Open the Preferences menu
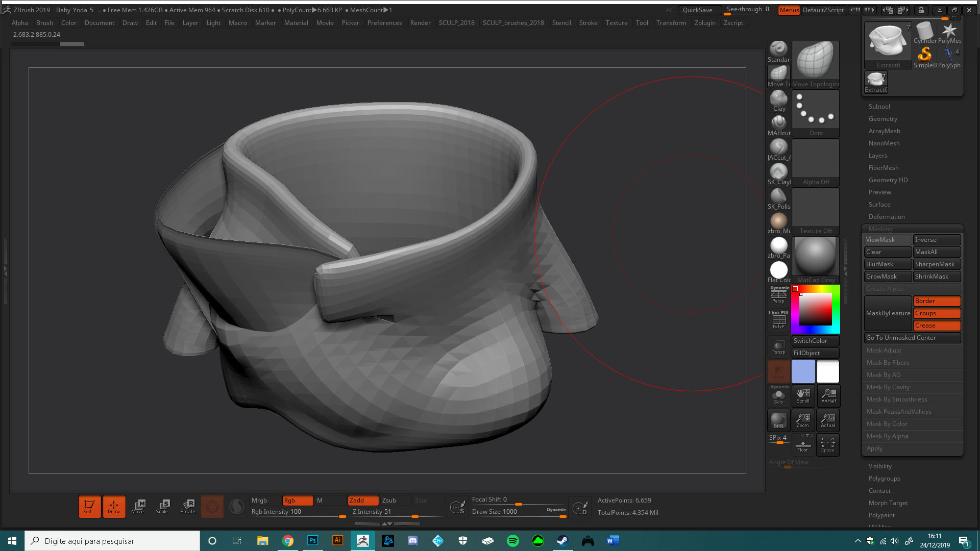The height and width of the screenshot is (551, 980). [384, 22]
